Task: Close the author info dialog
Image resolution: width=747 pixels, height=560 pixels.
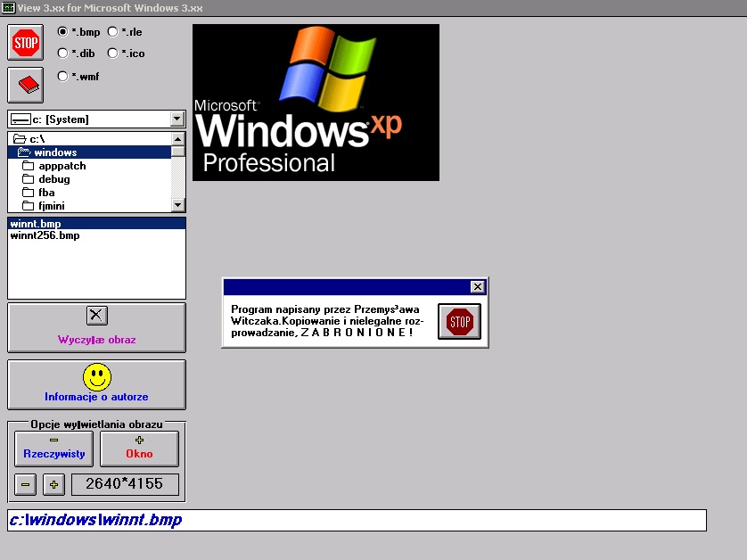Action: pos(478,286)
